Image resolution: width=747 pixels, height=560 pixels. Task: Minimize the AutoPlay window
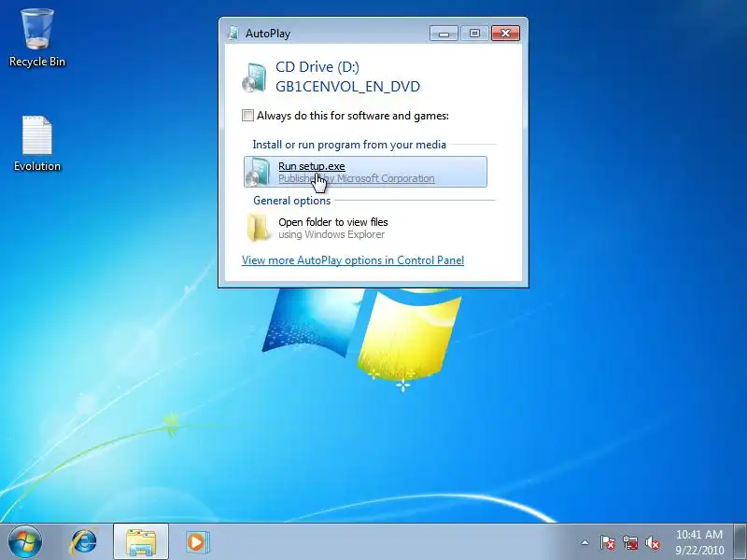pos(444,34)
